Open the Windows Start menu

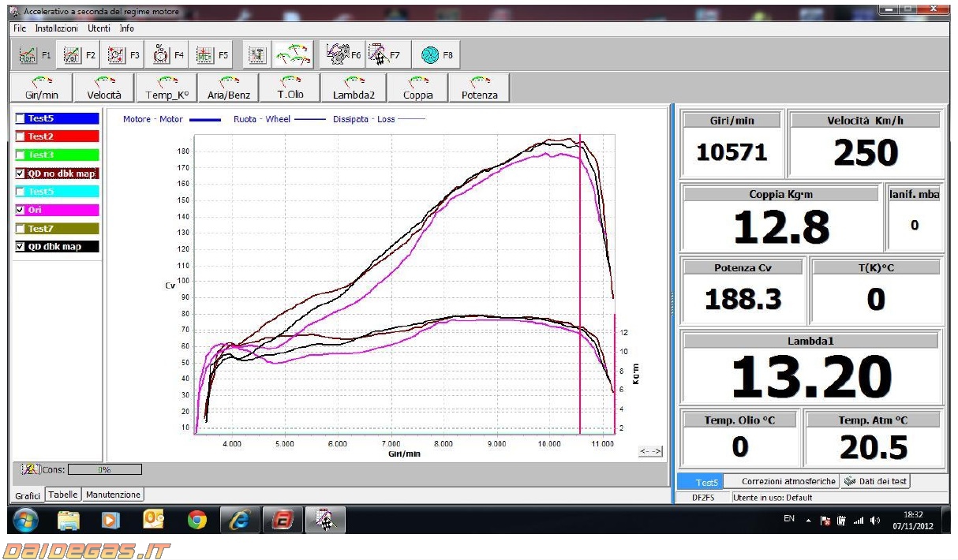tap(24, 520)
